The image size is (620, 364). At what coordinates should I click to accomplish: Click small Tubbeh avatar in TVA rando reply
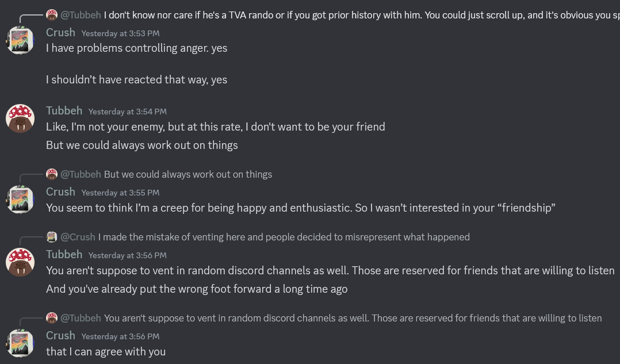pyautogui.click(x=52, y=15)
